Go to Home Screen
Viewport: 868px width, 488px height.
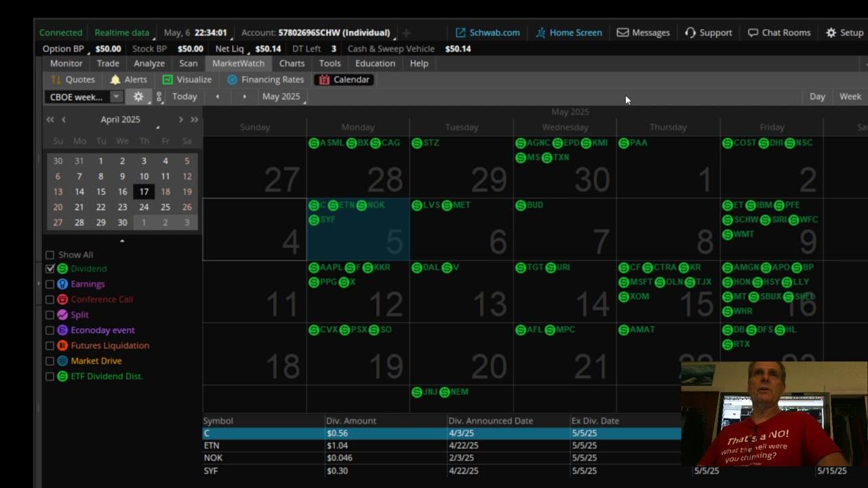568,33
